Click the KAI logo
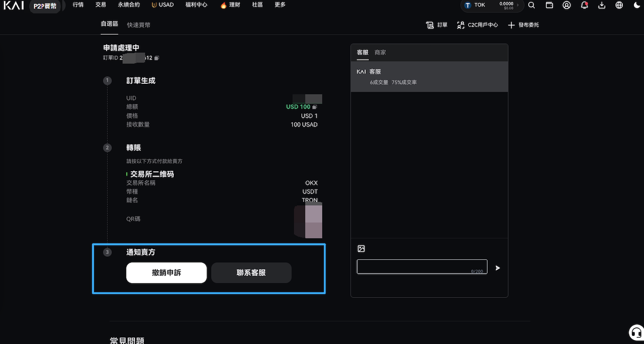Image resolution: width=644 pixels, height=344 pixels. (13, 5)
